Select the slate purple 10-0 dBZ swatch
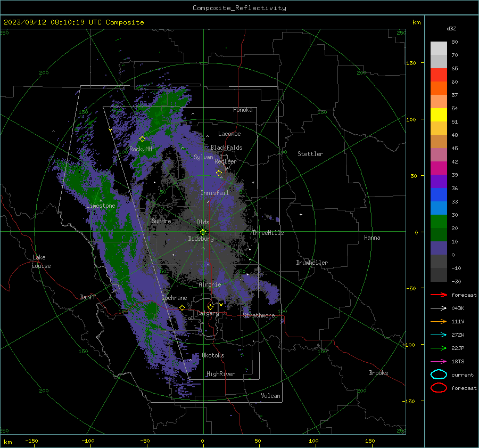The image size is (479, 448). click(439, 248)
